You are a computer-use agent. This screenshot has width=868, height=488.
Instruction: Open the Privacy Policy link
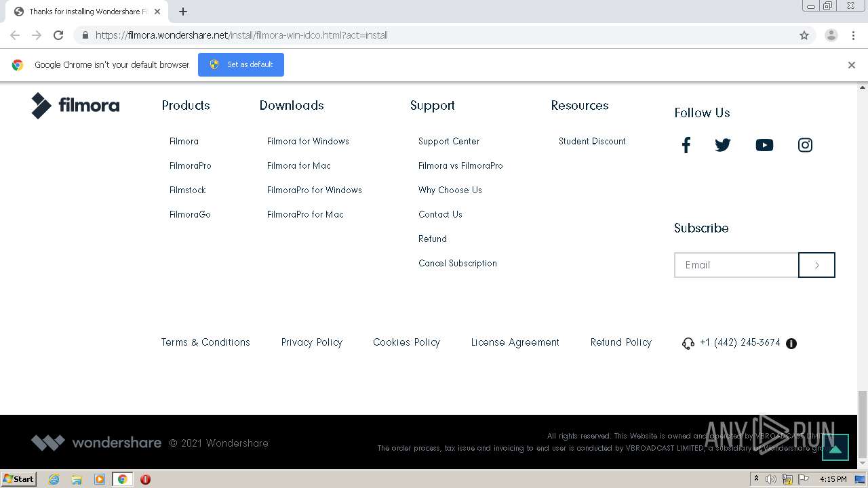[312, 342]
